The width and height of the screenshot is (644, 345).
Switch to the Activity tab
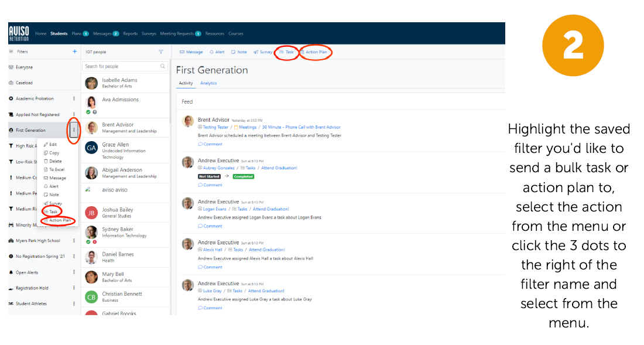186,83
